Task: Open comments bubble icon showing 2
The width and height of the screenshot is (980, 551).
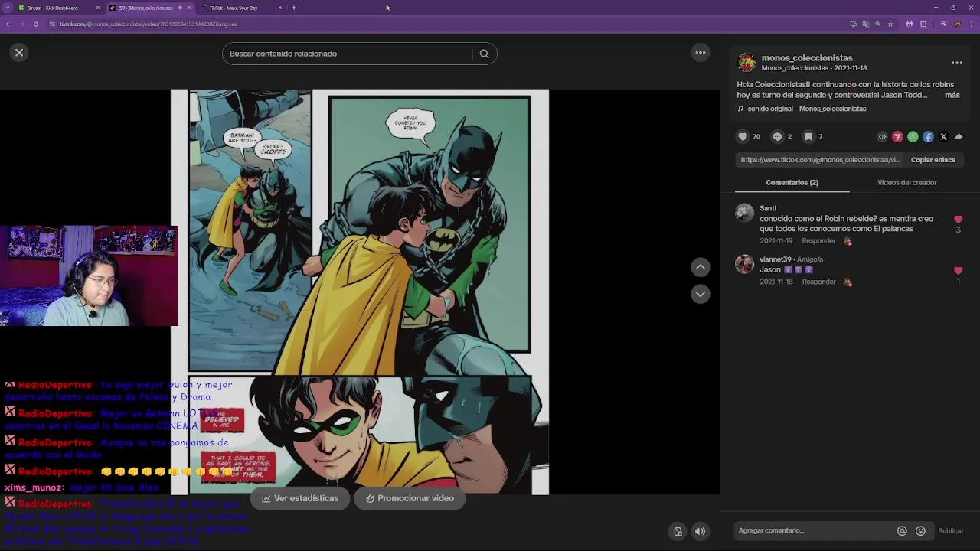Action: click(x=777, y=136)
